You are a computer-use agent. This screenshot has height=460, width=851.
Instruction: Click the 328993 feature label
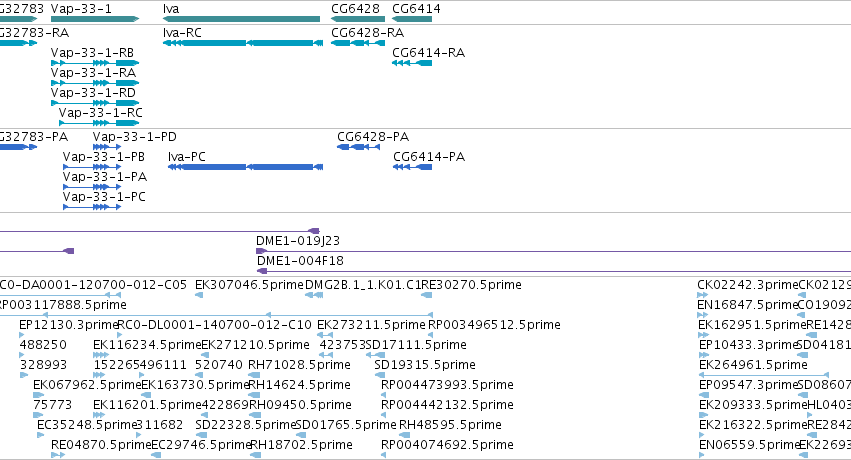point(43,365)
